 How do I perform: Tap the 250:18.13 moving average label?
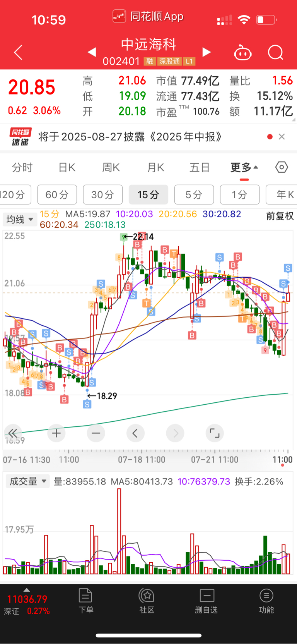tap(105, 225)
